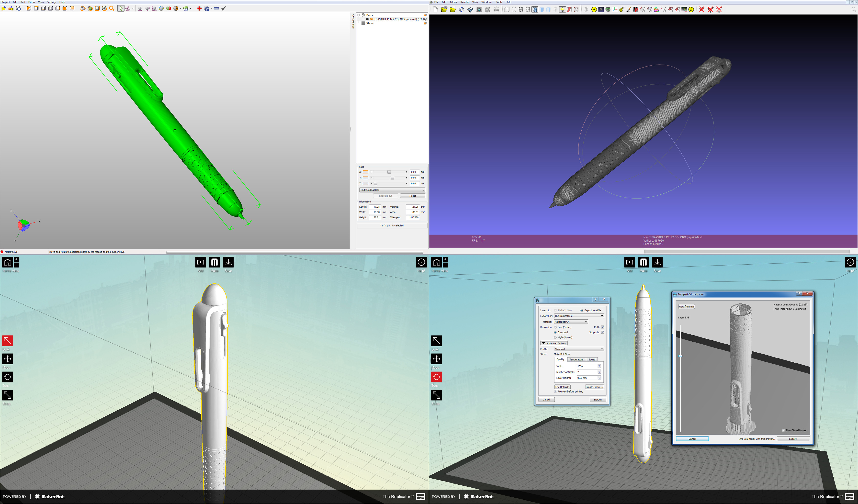
Task: Open the Filters menu in MeshLab
Action: coord(453,2)
